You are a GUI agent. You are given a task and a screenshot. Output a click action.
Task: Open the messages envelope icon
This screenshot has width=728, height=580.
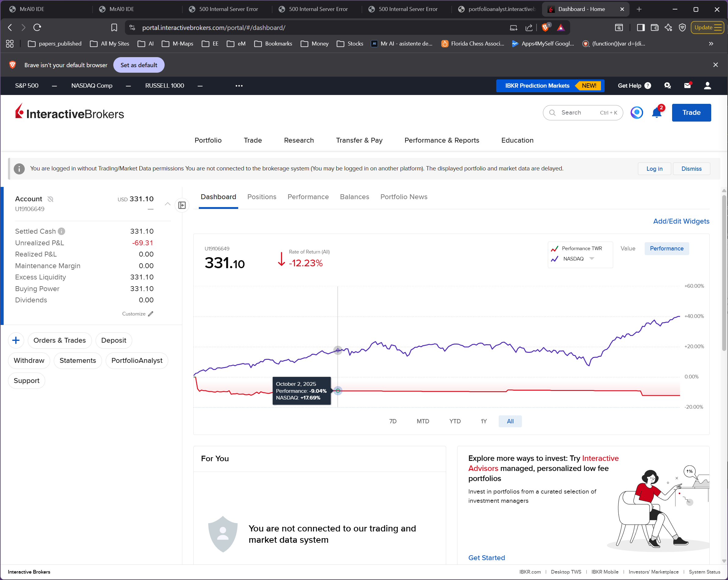point(687,86)
